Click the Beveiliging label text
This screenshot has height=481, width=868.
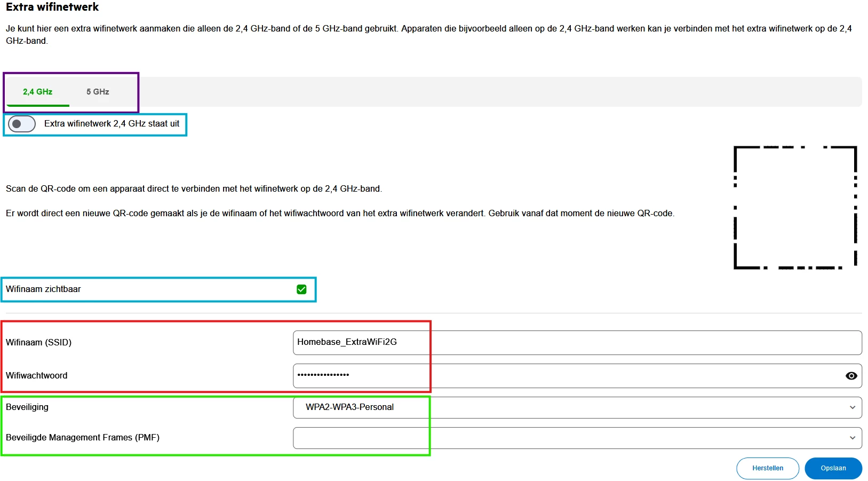click(27, 407)
